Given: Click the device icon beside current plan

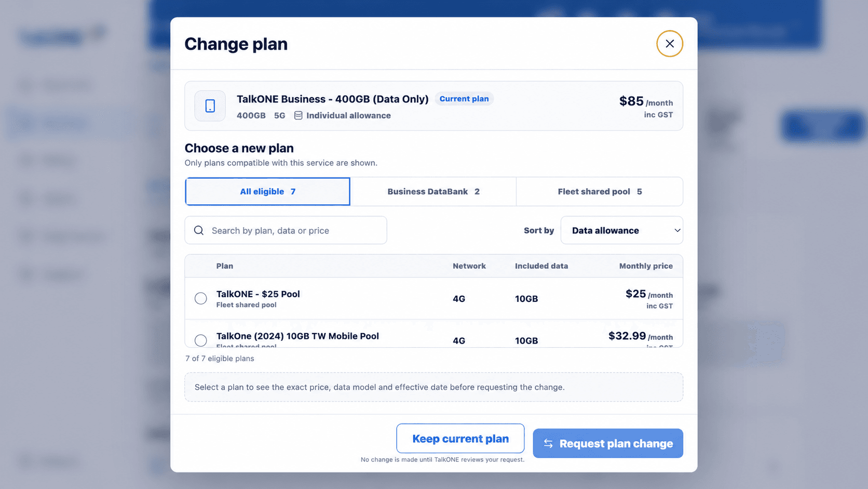Looking at the screenshot, I should click(x=210, y=106).
